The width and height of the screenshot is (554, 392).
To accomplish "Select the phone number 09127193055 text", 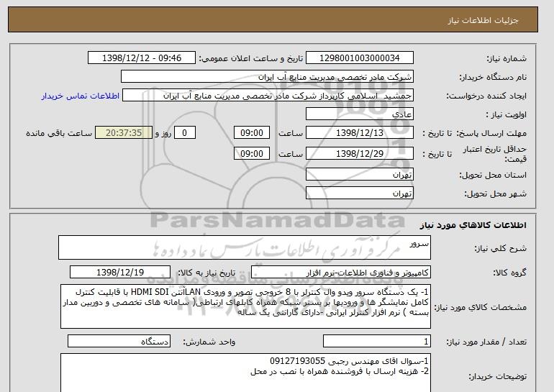I will [x=297, y=361].
